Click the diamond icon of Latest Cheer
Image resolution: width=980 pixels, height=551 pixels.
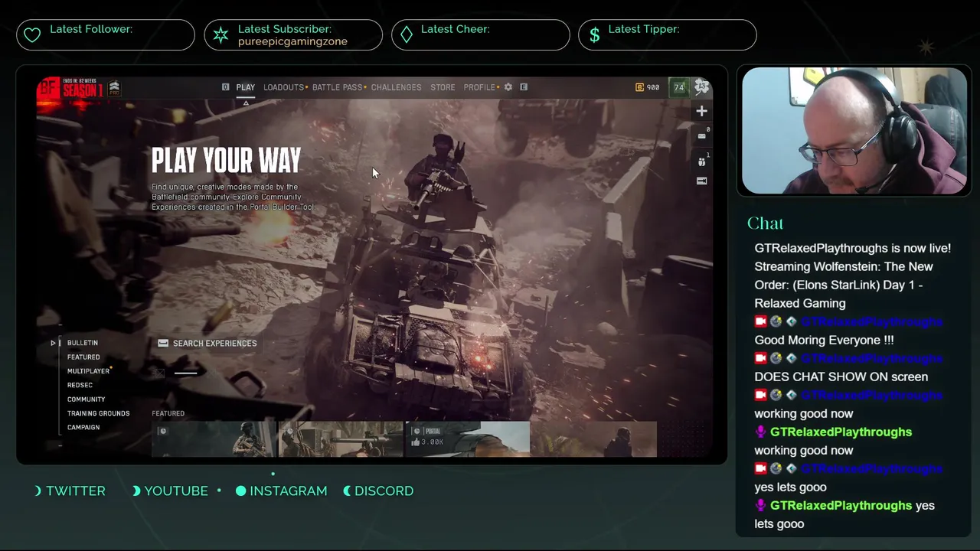[x=407, y=35]
